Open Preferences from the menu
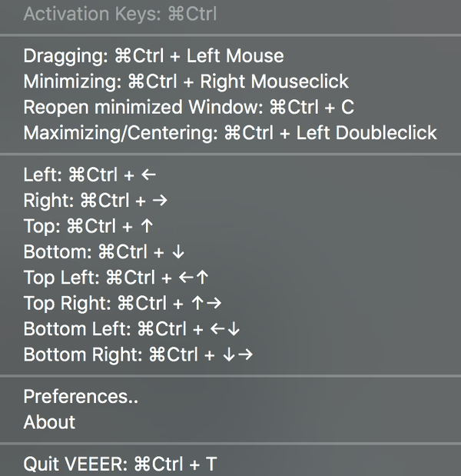 pos(81,397)
